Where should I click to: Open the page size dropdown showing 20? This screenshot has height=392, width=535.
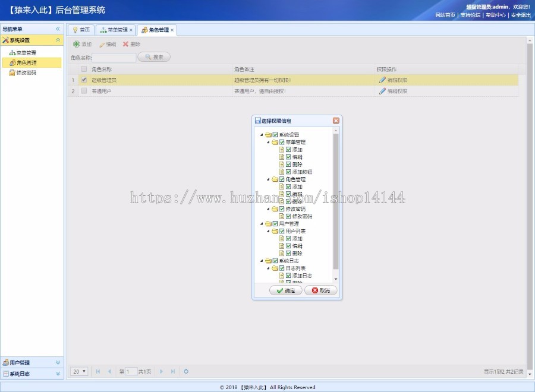click(78, 371)
